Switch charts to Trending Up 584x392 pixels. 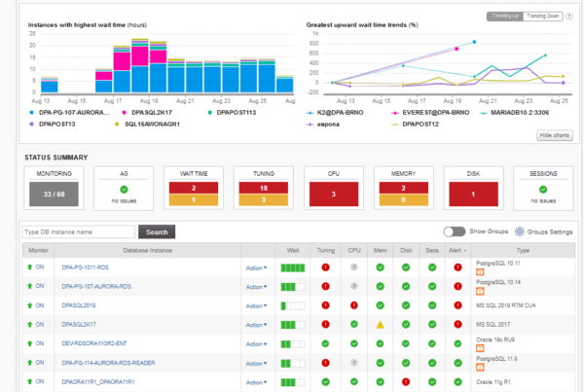(505, 16)
